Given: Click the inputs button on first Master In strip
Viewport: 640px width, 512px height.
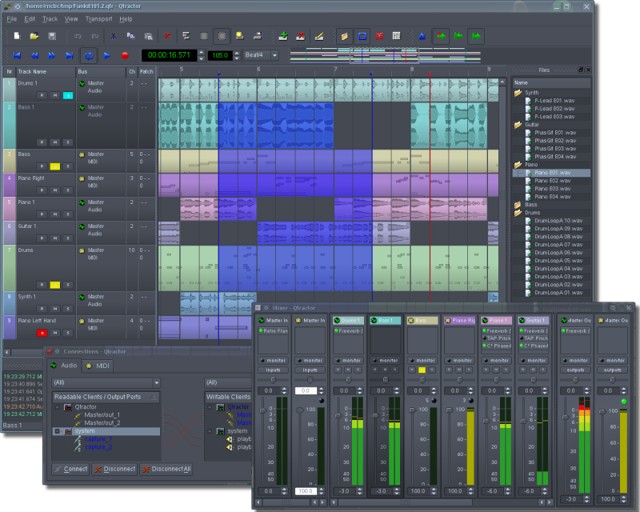Looking at the screenshot, I should click(x=273, y=370).
